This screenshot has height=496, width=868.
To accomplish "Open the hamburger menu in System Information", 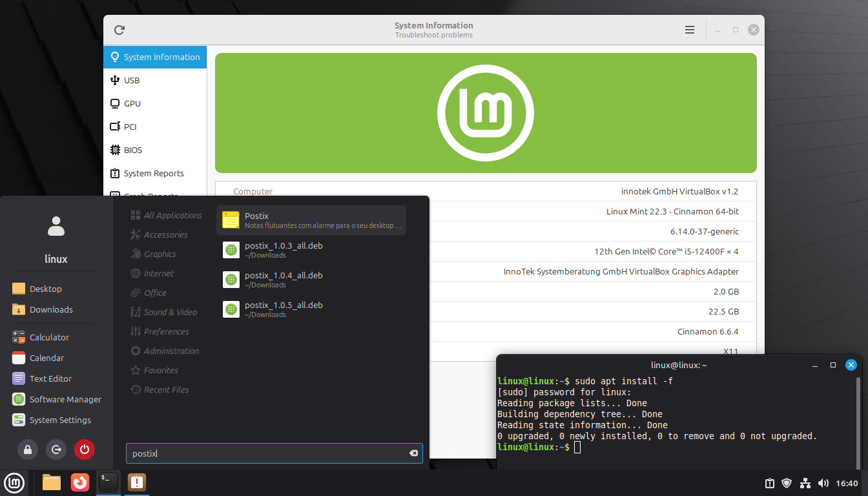I will [690, 30].
